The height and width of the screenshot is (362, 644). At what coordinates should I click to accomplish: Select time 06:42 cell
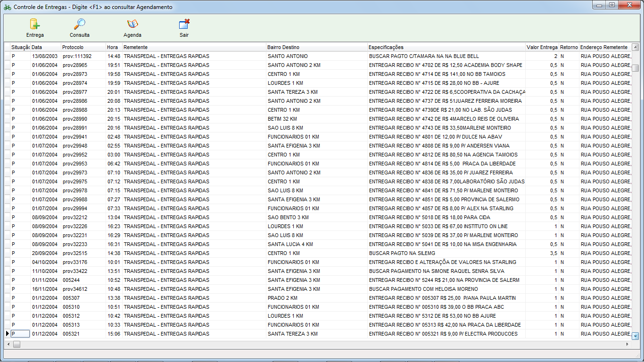[114, 164]
